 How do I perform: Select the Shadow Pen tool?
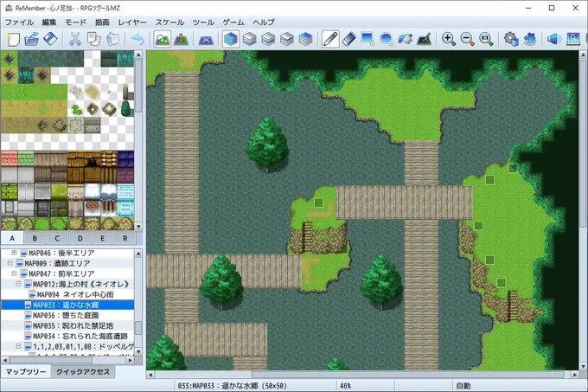click(x=424, y=39)
